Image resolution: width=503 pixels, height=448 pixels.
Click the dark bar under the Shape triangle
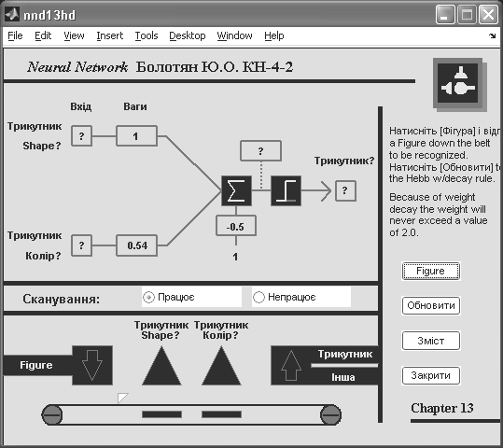pyautogui.click(x=161, y=414)
